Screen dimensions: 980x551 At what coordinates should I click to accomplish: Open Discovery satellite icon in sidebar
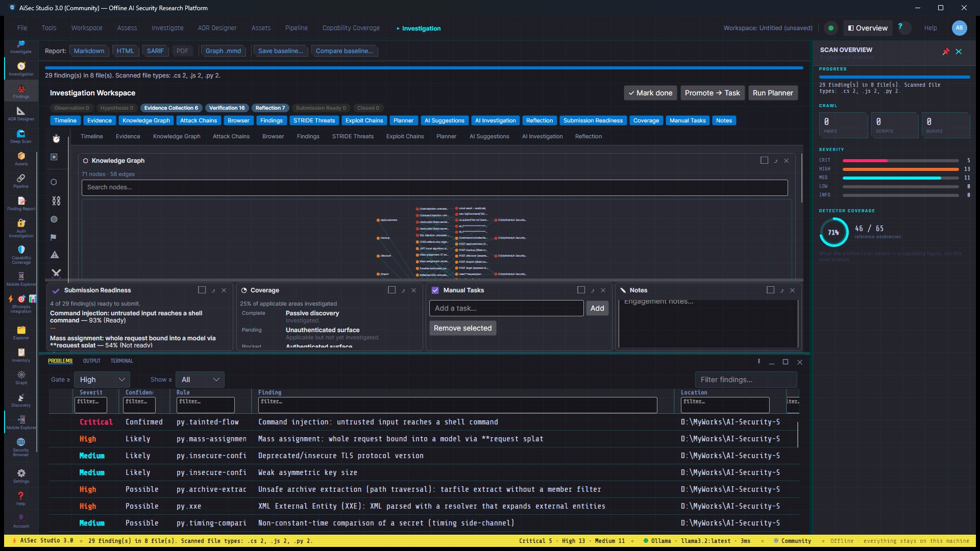pyautogui.click(x=21, y=400)
